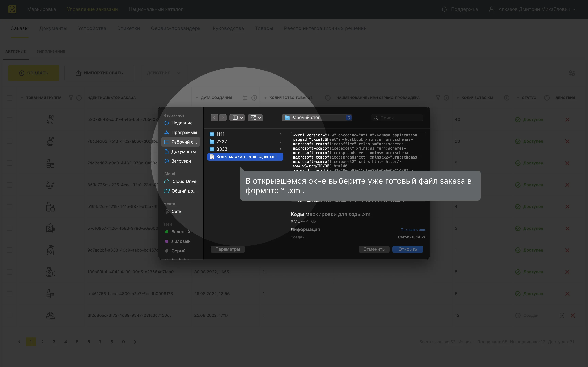Open the grouping options dropdown in dialog
This screenshot has width=588, height=367.
tap(255, 118)
